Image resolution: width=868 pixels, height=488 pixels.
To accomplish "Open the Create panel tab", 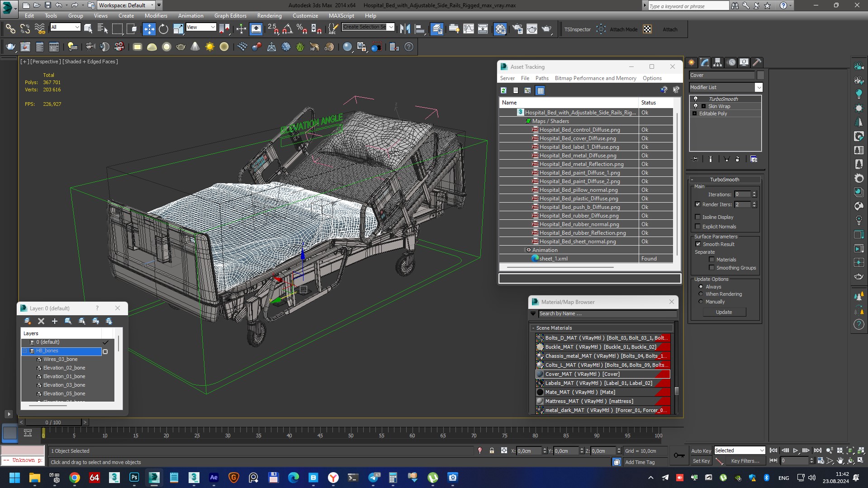I will 692,62.
